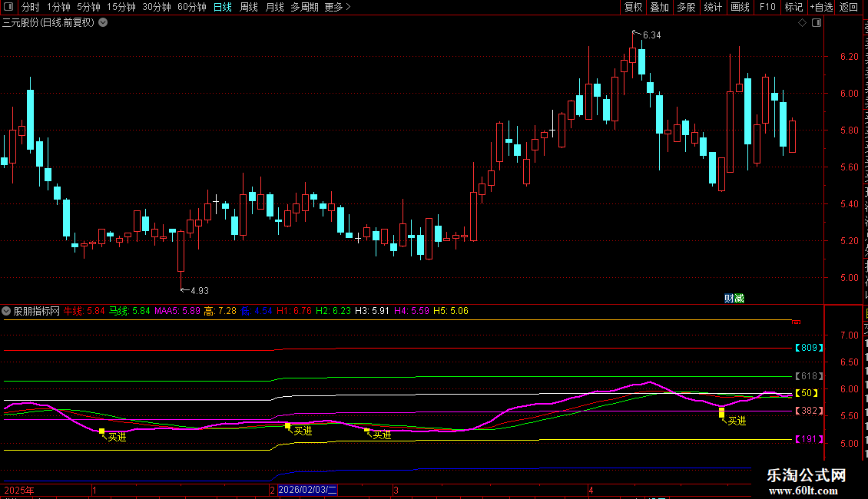Open 统计 statistics

click(x=712, y=7)
